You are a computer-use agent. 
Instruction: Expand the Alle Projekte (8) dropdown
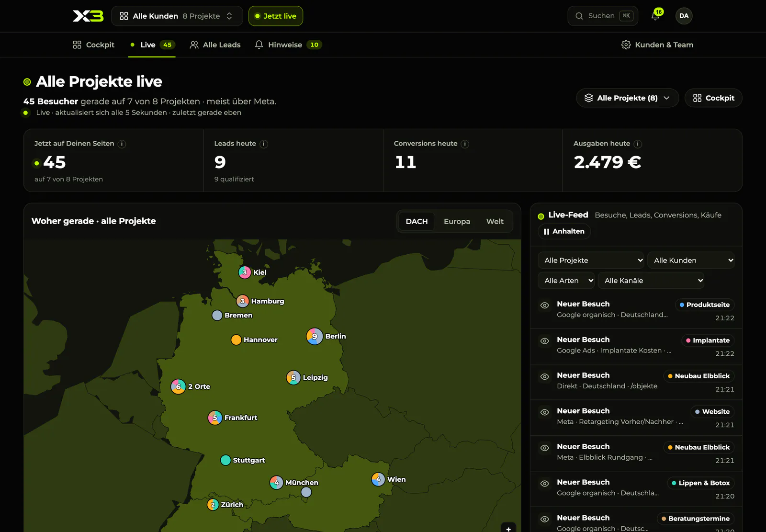coord(627,98)
